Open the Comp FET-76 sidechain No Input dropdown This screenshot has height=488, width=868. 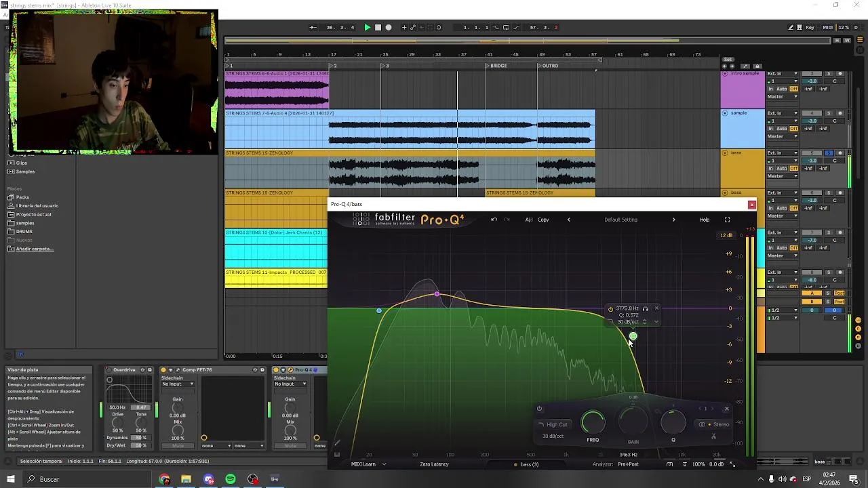click(178, 384)
